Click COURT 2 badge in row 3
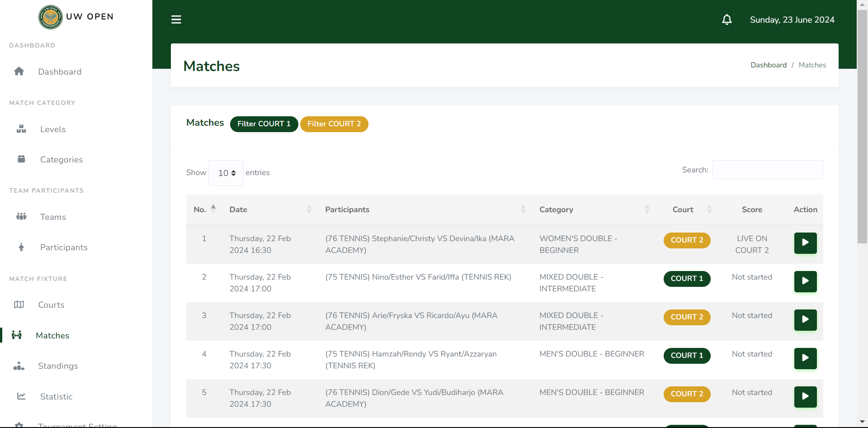Screen dimensions: 868x428 [687, 317]
